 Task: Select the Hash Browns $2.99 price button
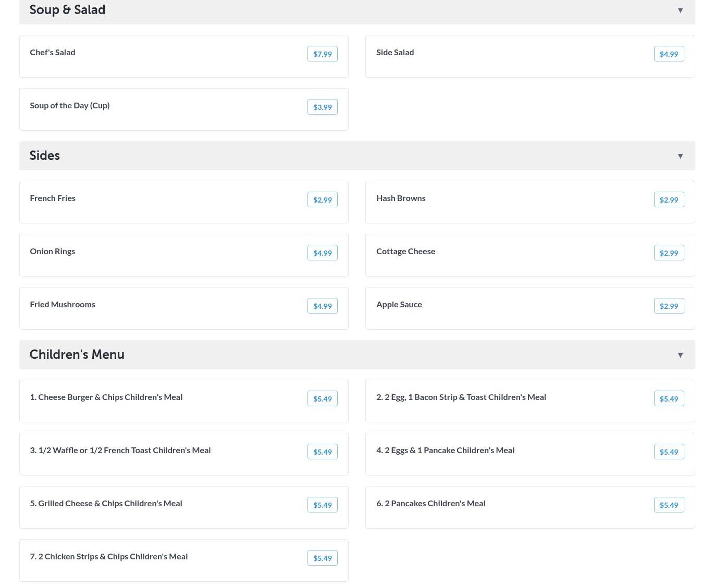(x=669, y=200)
